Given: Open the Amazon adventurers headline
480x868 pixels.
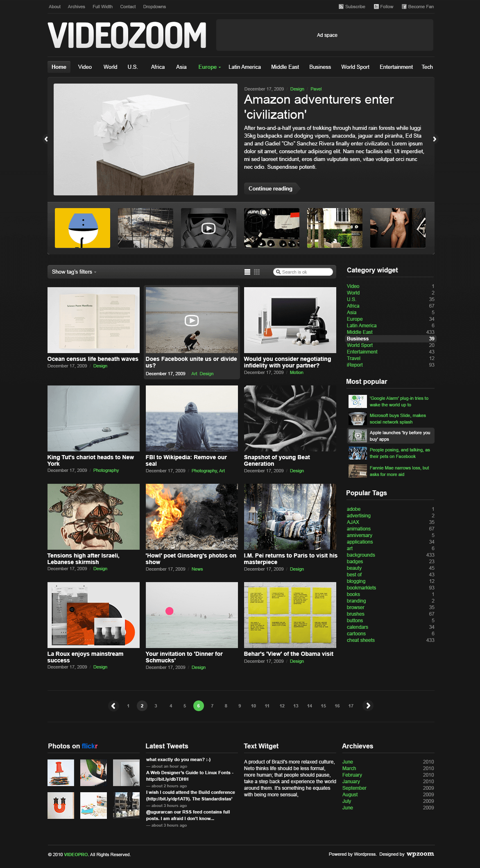Looking at the screenshot, I should tap(319, 107).
